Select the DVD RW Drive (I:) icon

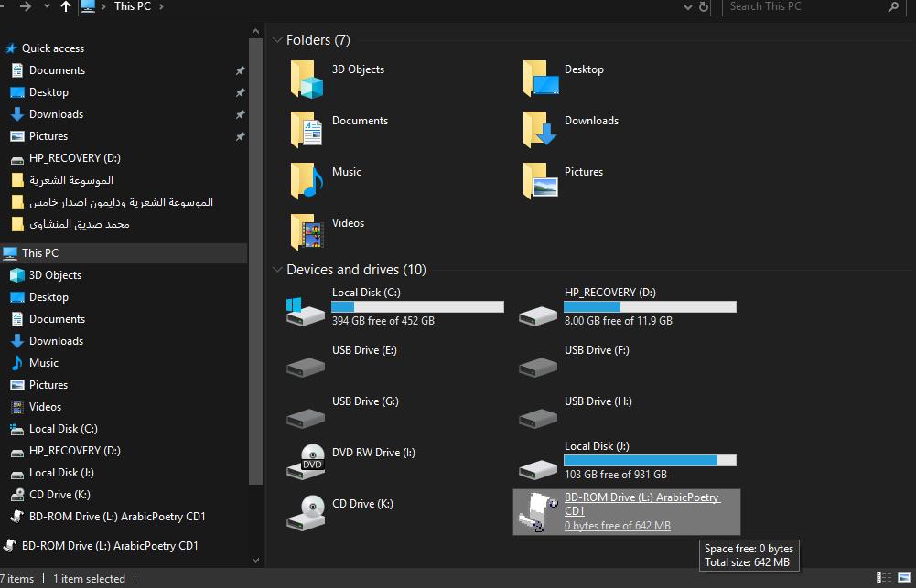point(306,461)
